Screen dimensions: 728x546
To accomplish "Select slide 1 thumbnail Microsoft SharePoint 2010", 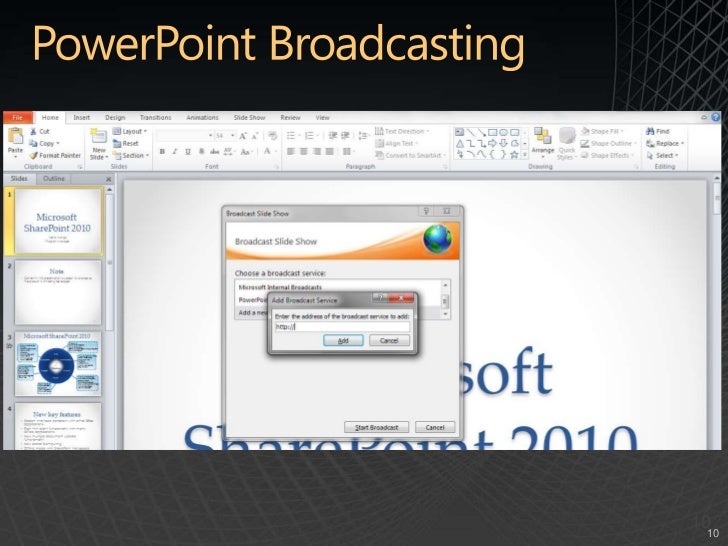I will click(x=58, y=221).
